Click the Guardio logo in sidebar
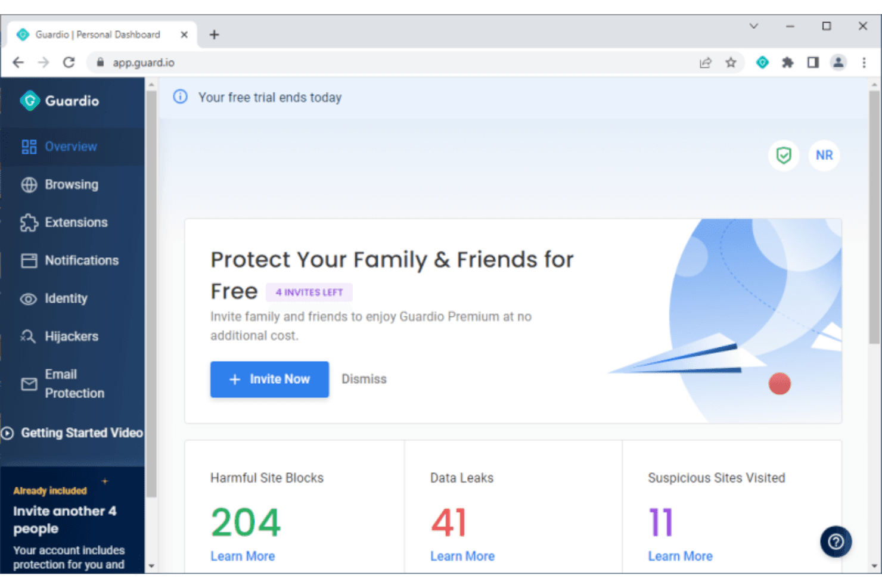 [x=59, y=101]
